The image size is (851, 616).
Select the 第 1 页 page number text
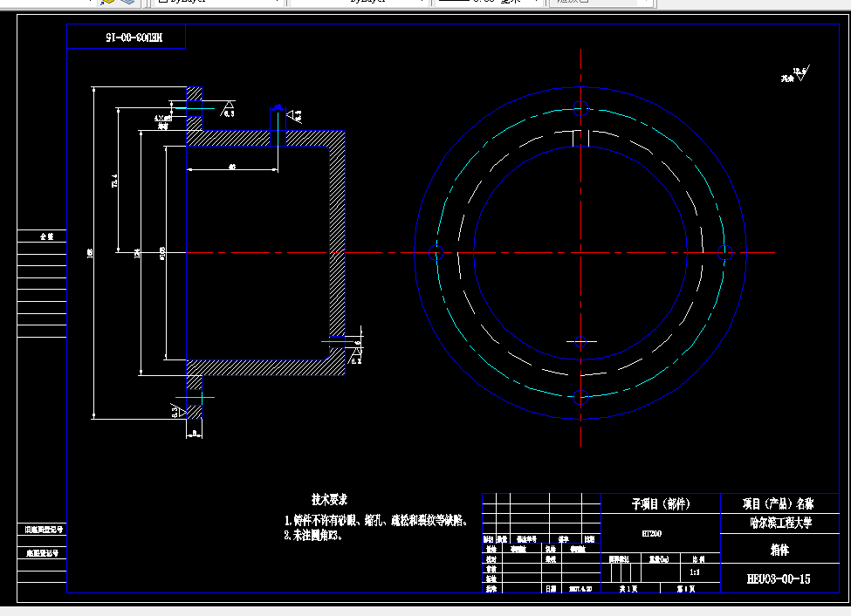click(685, 588)
